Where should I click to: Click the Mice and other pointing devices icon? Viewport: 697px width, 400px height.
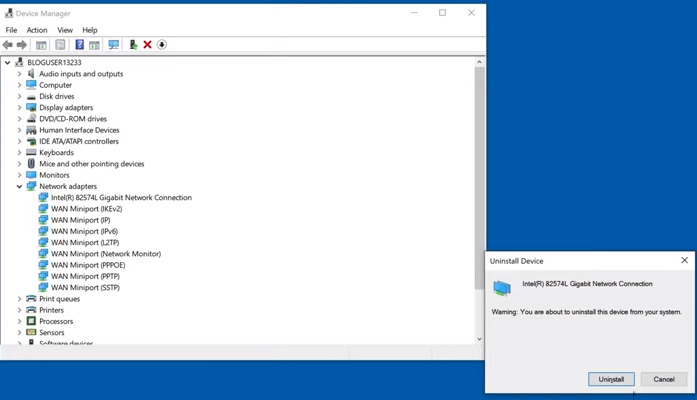click(31, 164)
